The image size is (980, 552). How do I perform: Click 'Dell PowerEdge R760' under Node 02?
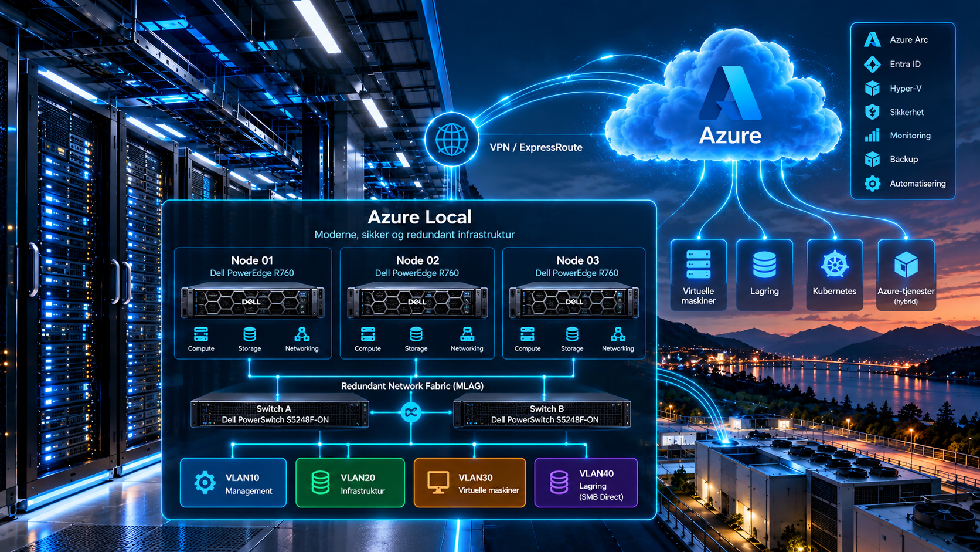pyautogui.click(x=417, y=273)
